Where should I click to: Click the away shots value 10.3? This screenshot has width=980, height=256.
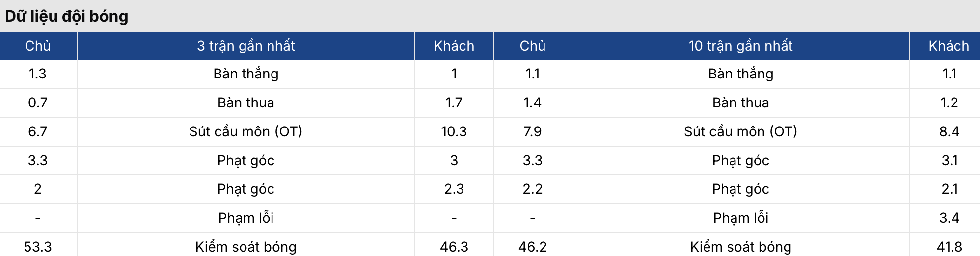(x=454, y=131)
